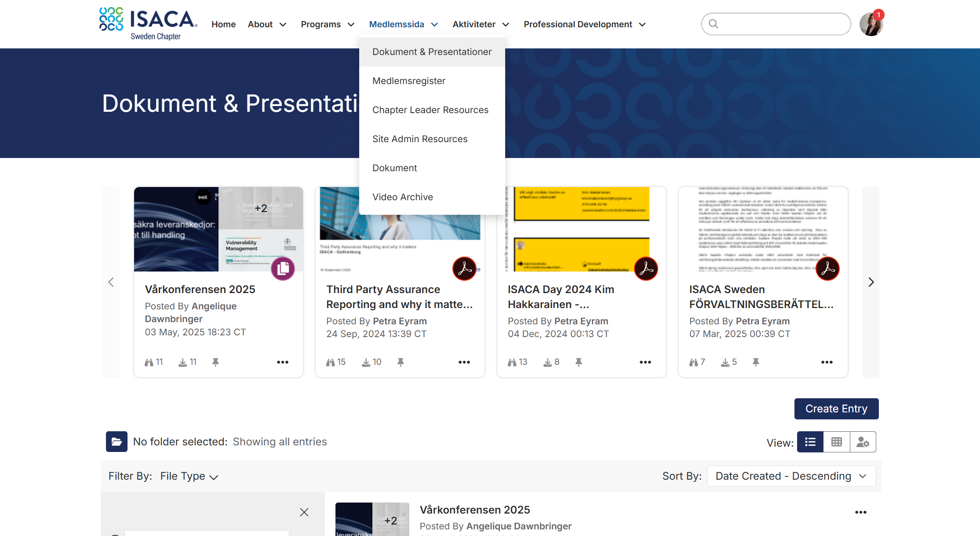
Task: Switch to list view
Action: tap(810, 442)
